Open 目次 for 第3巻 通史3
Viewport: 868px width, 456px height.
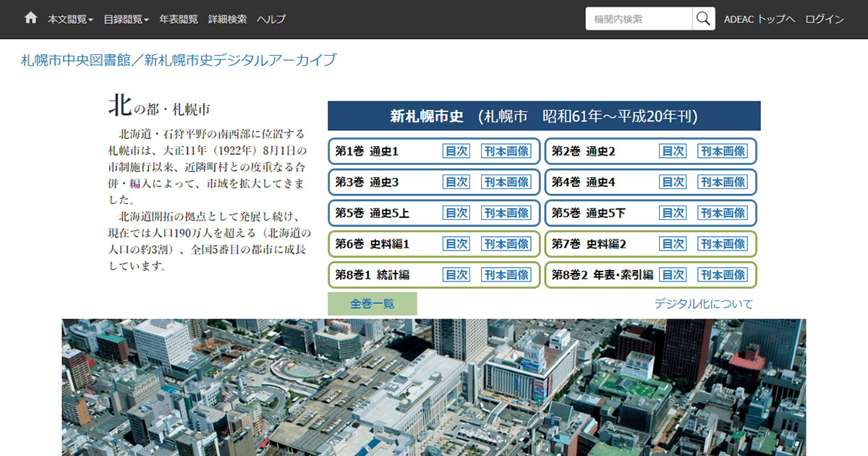coord(456,182)
